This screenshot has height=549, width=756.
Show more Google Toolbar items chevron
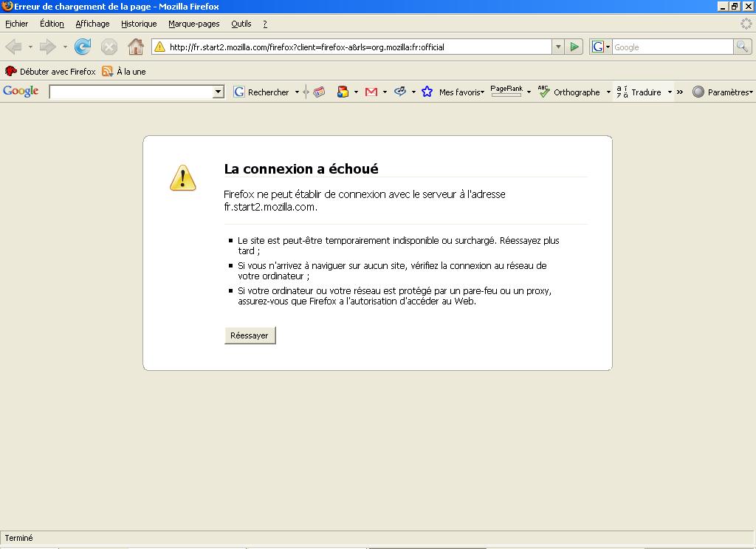point(680,92)
